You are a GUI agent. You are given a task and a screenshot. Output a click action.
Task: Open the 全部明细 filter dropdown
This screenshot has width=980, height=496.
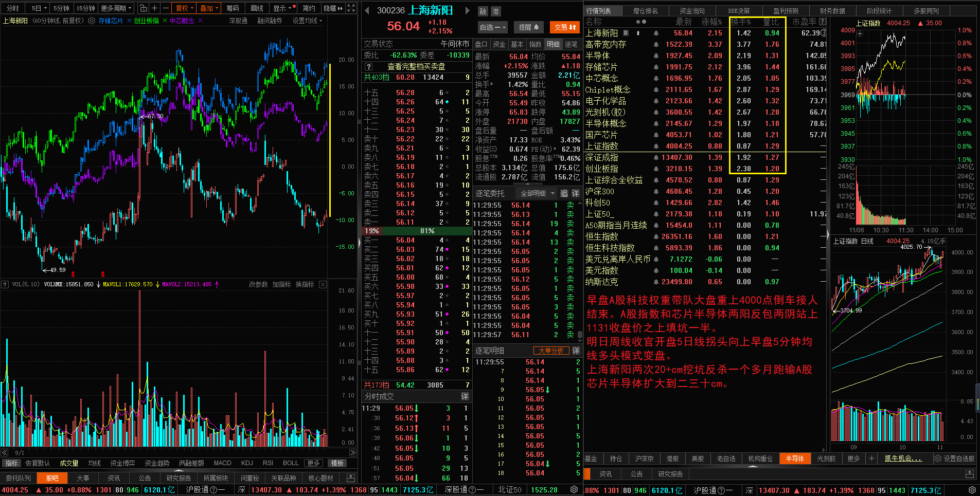pos(538,193)
